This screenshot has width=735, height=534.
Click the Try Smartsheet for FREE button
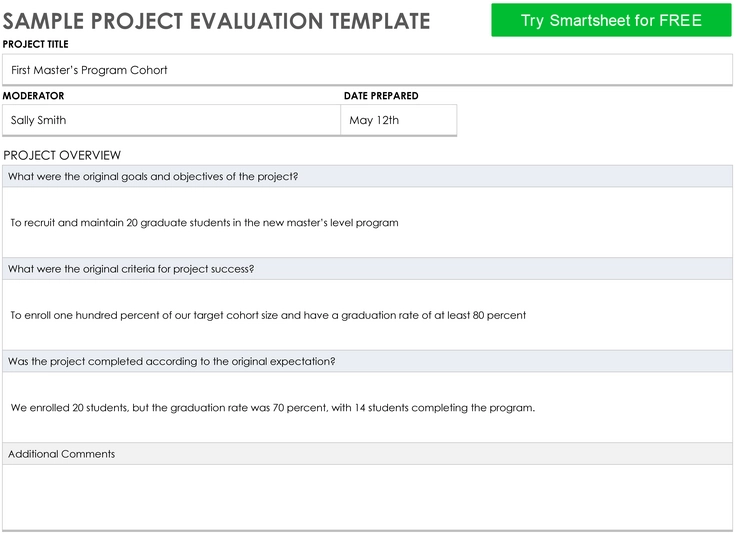point(611,20)
